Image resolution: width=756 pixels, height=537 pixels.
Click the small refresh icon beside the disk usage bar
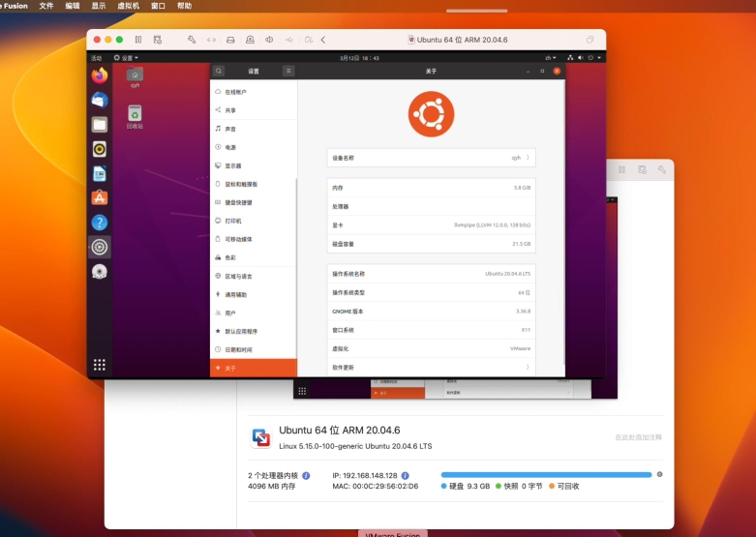point(659,474)
